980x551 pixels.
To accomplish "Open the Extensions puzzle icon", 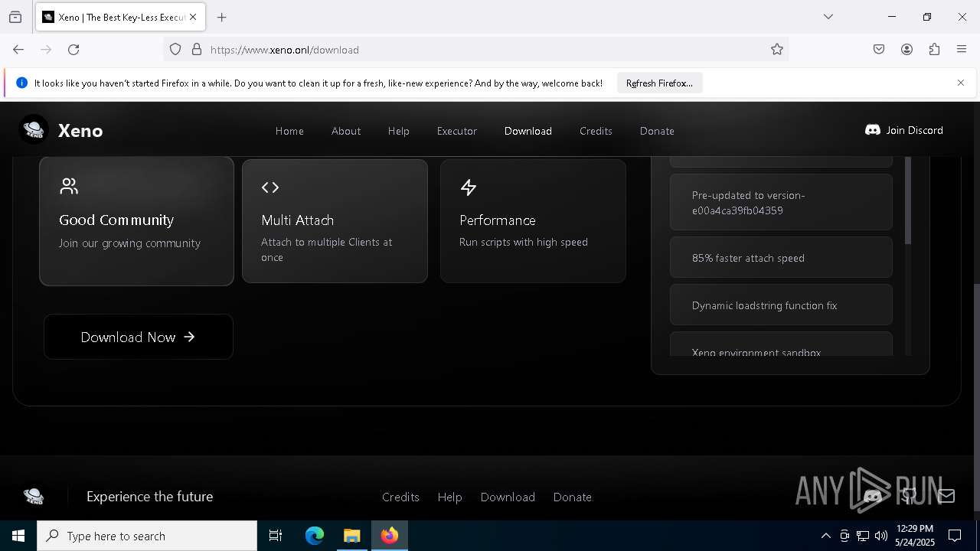I will coord(934,50).
